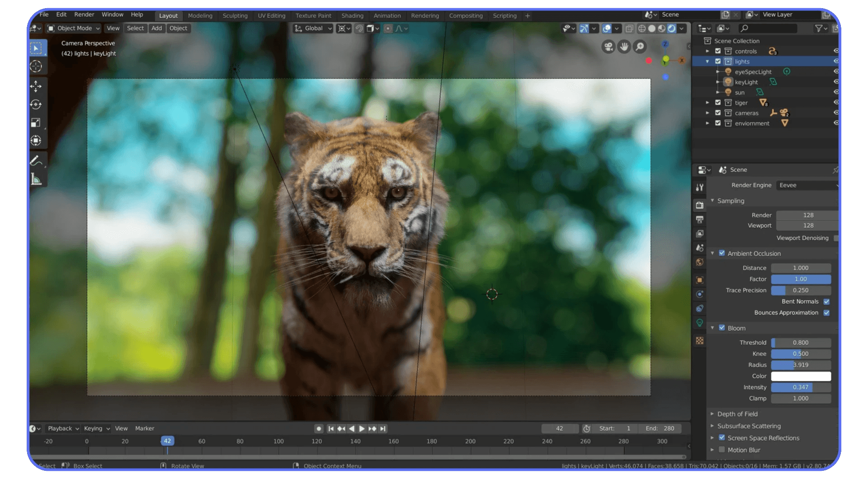Select the Move tool
Screen dimensions: 868x479
click(36, 86)
